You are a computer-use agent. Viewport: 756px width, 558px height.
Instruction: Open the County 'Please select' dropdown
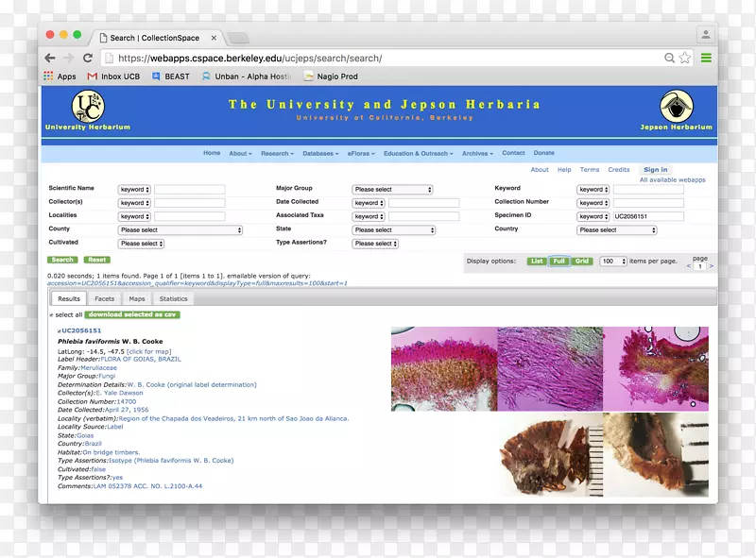pyautogui.click(x=180, y=229)
